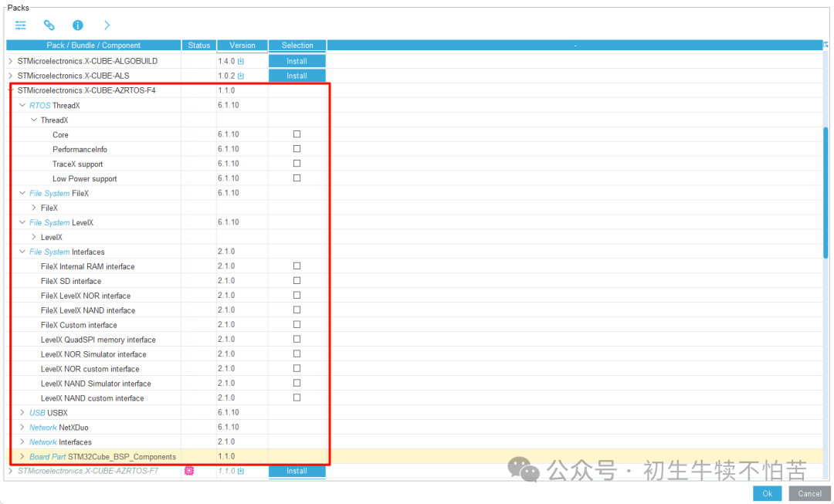Collapse the File System LevelX bundle
This screenshot has width=834, height=504.
pyautogui.click(x=22, y=222)
